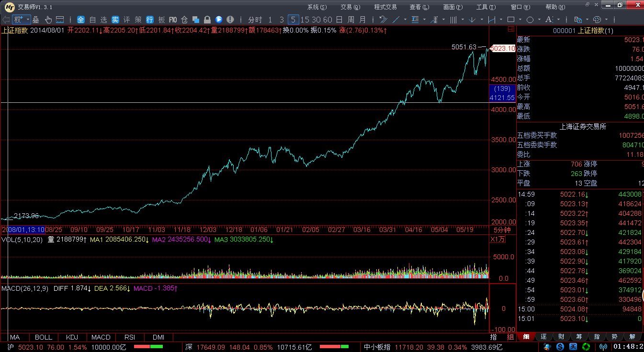Click the blue dollar sign icon
The image size is (644, 352).
click(x=560, y=347)
